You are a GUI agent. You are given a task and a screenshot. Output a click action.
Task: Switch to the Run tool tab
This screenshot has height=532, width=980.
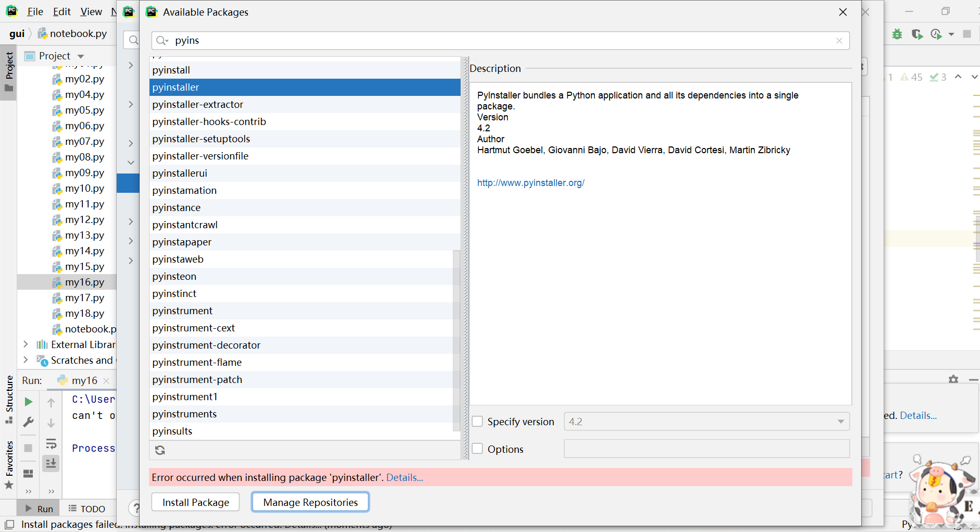tap(39, 509)
